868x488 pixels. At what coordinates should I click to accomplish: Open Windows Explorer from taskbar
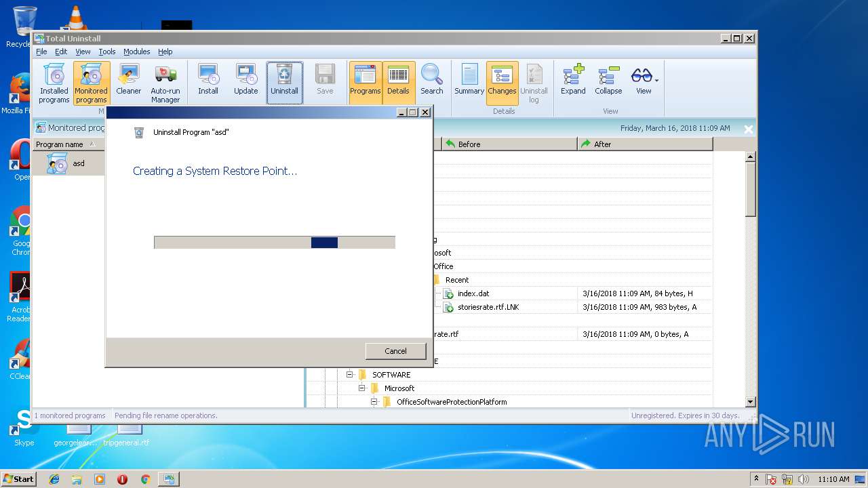click(x=77, y=479)
